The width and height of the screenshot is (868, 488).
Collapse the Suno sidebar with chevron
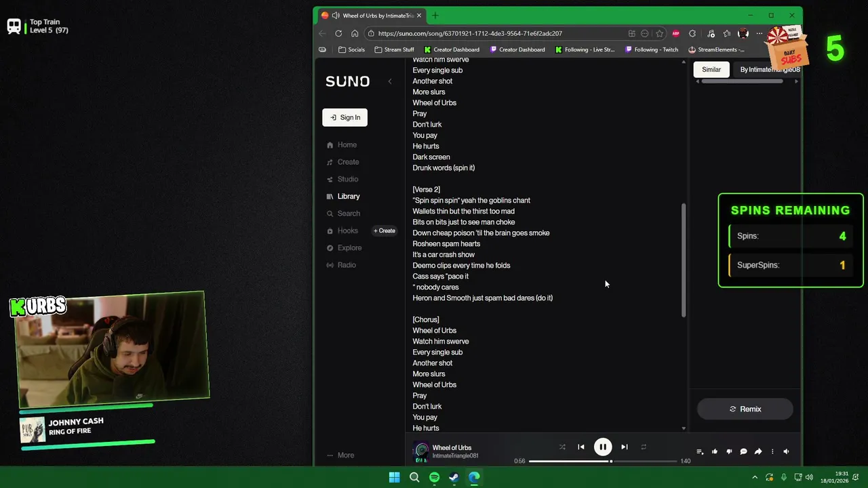[x=390, y=81]
